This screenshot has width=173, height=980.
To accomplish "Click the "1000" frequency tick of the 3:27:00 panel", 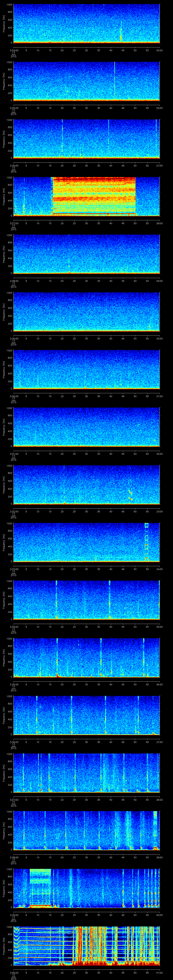I will coord(9,178).
